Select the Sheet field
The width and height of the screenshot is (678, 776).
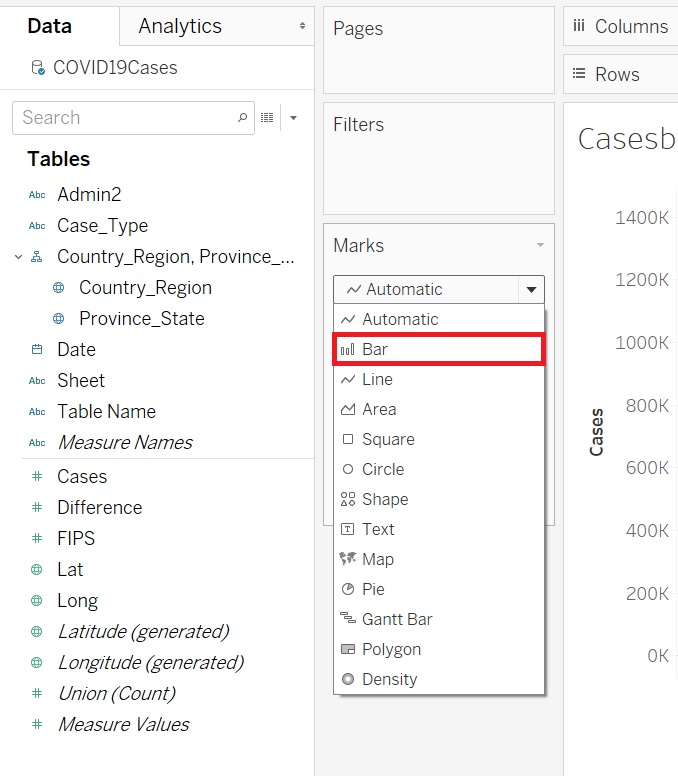(x=81, y=381)
